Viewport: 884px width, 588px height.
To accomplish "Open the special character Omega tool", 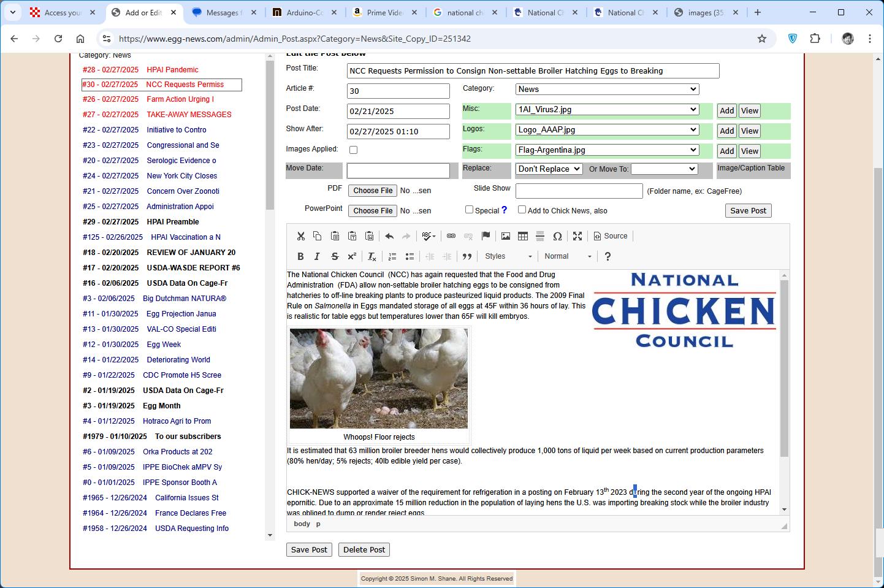I will [557, 236].
